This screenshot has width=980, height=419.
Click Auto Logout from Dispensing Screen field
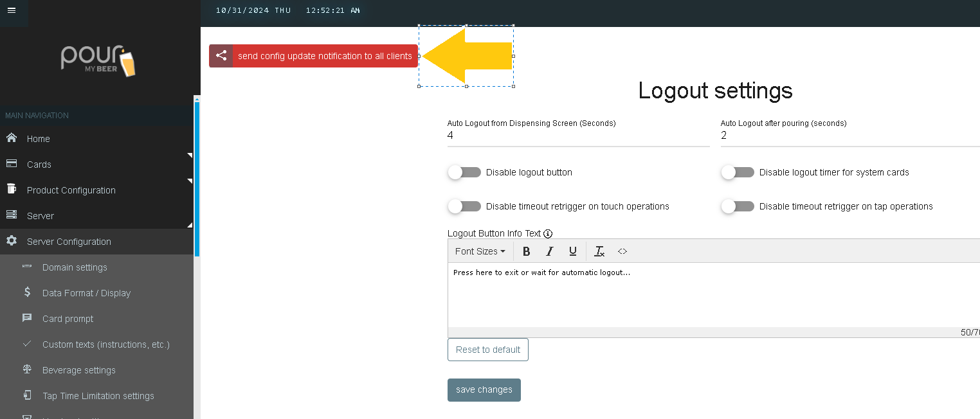tap(579, 136)
